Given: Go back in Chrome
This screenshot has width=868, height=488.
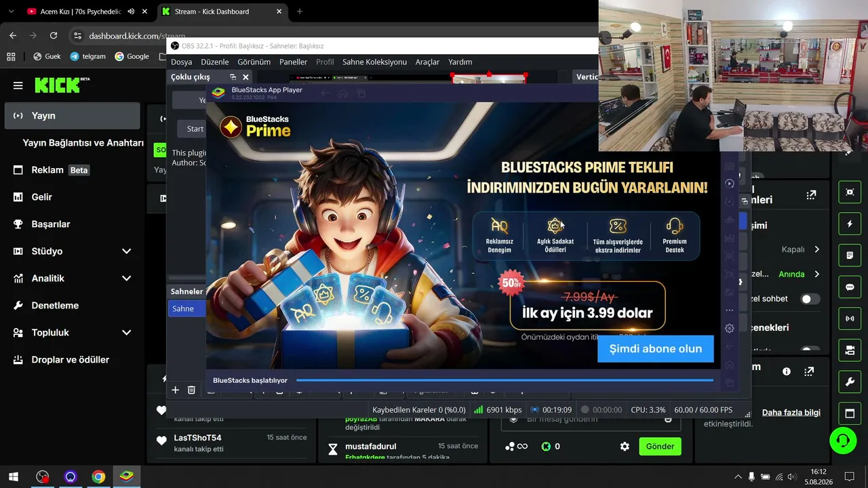Looking at the screenshot, I should pos(13,36).
